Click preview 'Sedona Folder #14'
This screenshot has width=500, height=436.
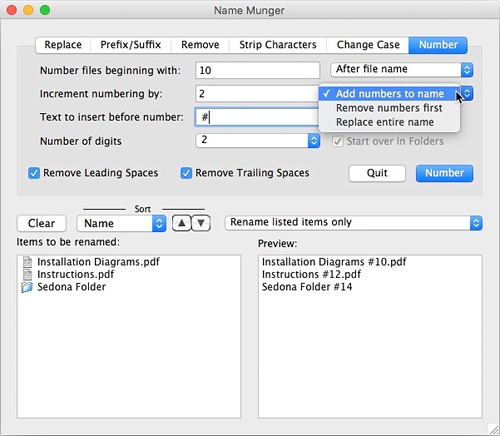click(x=307, y=287)
